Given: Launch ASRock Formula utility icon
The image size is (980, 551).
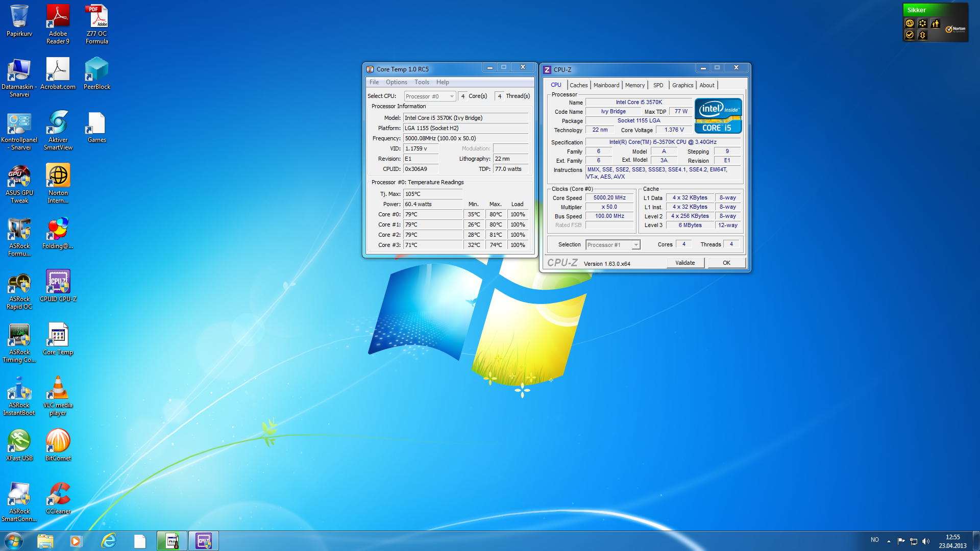Looking at the screenshot, I should 19,236.
